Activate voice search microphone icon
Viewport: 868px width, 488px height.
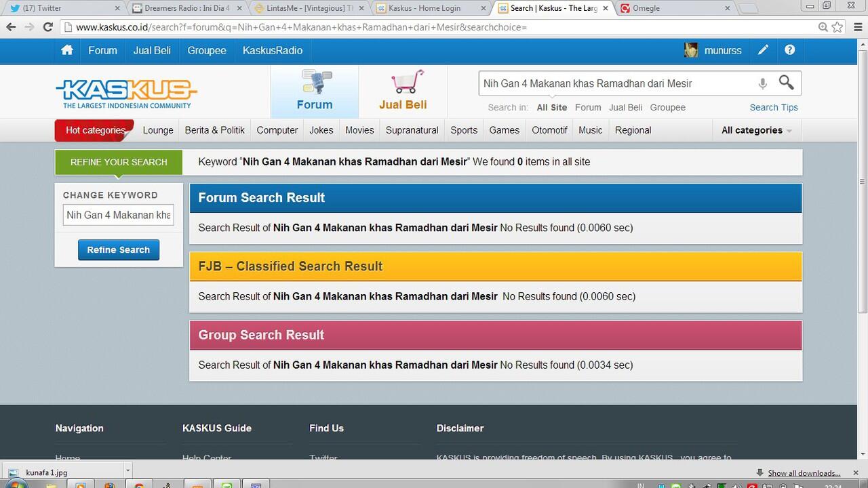click(762, 83)
